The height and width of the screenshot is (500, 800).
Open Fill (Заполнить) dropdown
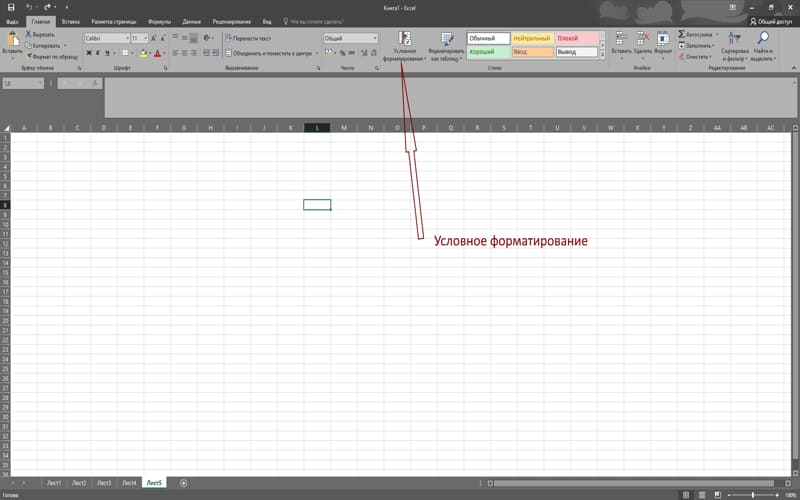tap(696, 45)
